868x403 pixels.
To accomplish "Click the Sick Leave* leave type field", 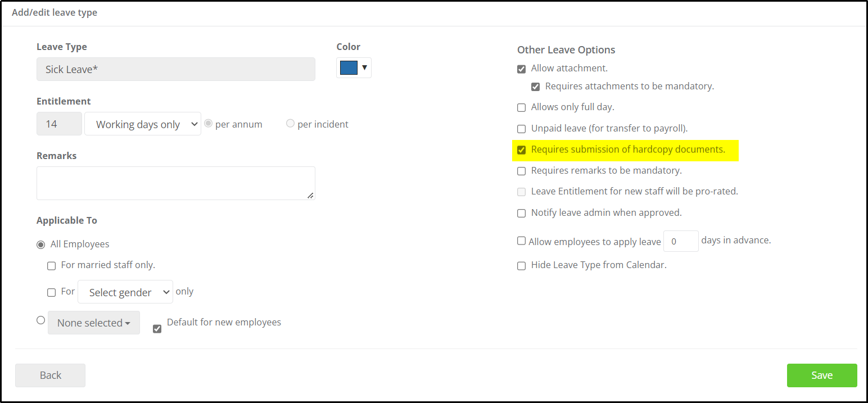I will pyautogui.click(x=176, y=70).
